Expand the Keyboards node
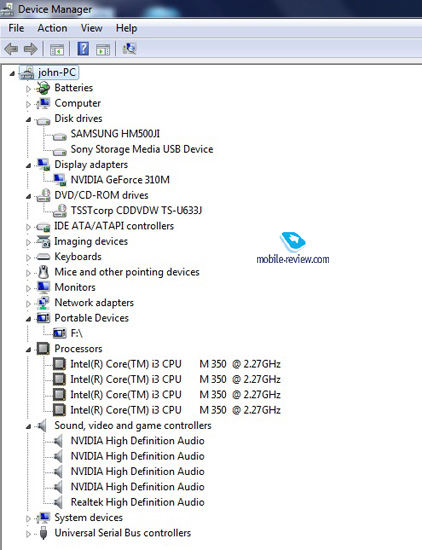 pyautogui.click(x=28, y=257)
